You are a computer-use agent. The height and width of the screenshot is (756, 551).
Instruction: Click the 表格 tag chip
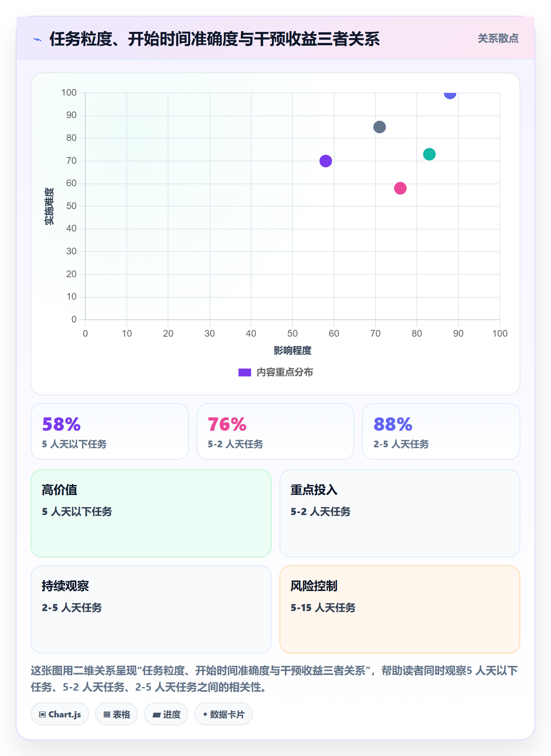(116, 714)
